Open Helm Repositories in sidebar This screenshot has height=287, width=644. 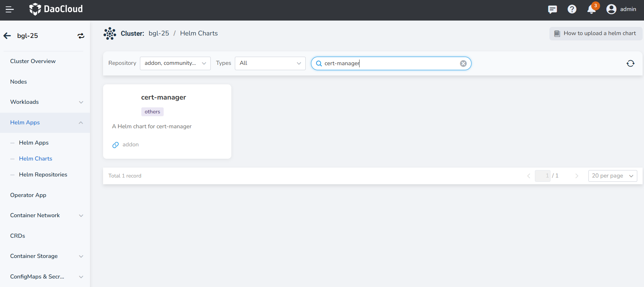click(x=43, y=175)
